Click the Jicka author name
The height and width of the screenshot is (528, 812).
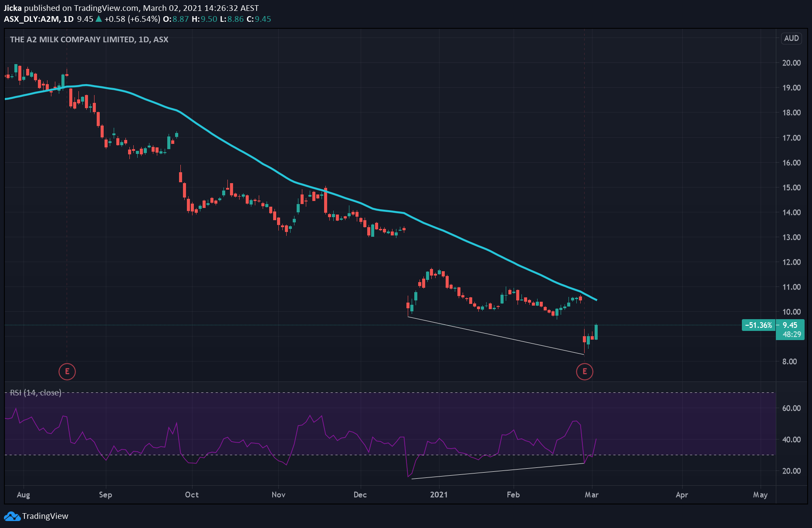point(13,8)
